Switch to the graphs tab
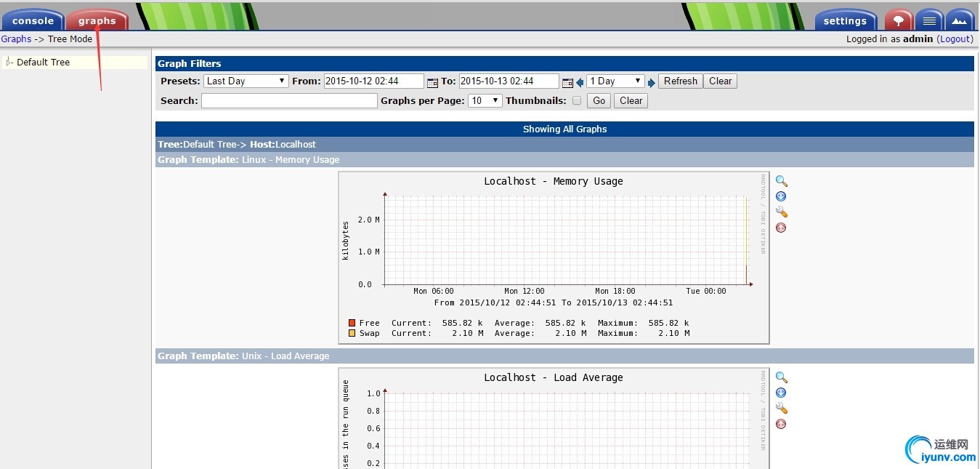This screenshot has height=469, width=980. [97, 20]
